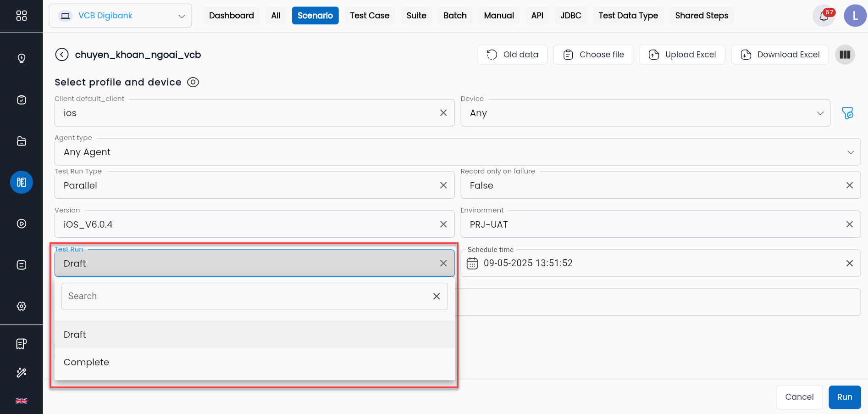This screenshot has width=868, height=414.
Task: Open the settings gear in the sidebar
Action: (x=22, y=306)
